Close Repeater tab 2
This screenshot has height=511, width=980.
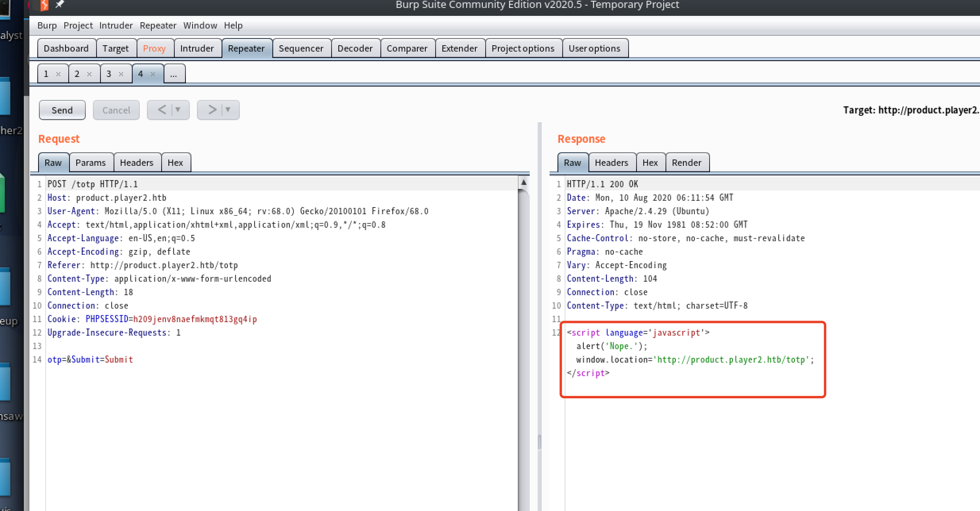(x=89, y=74)
